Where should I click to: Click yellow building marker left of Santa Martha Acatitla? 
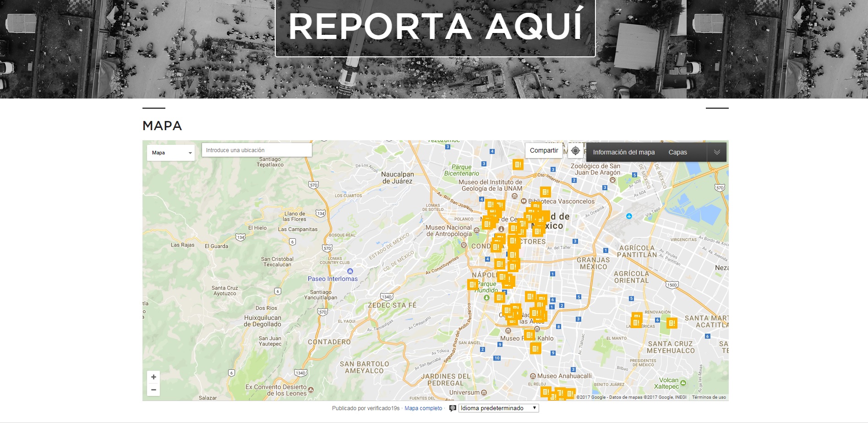[x=671, y=323]
